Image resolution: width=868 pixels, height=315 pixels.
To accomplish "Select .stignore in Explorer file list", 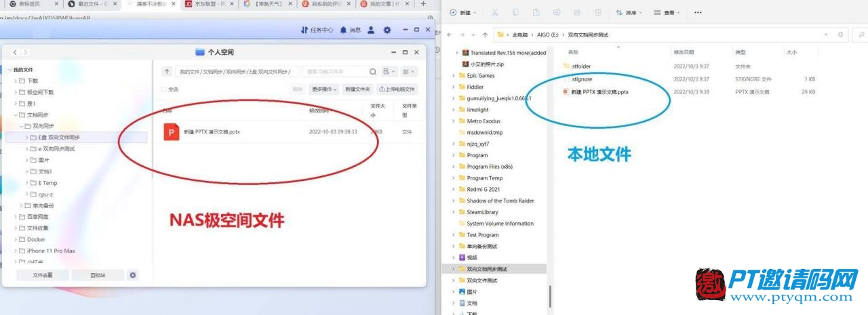I will [x=582, y=79].
